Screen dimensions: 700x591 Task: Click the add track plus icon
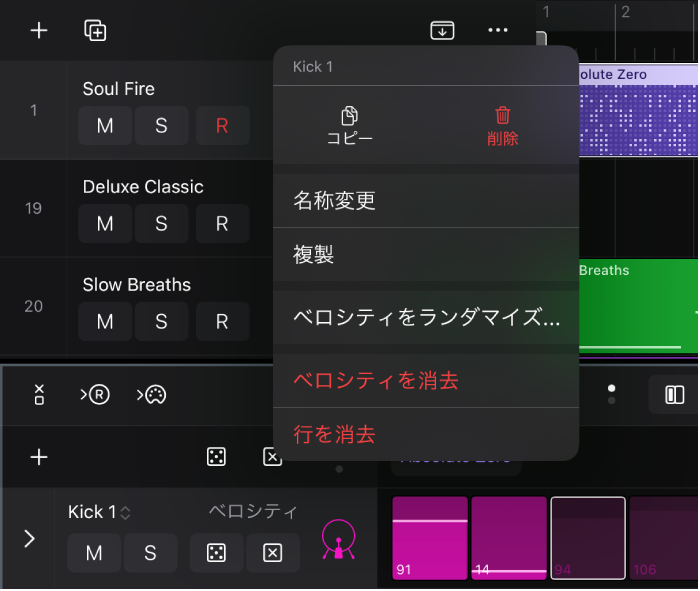[39, 30]
